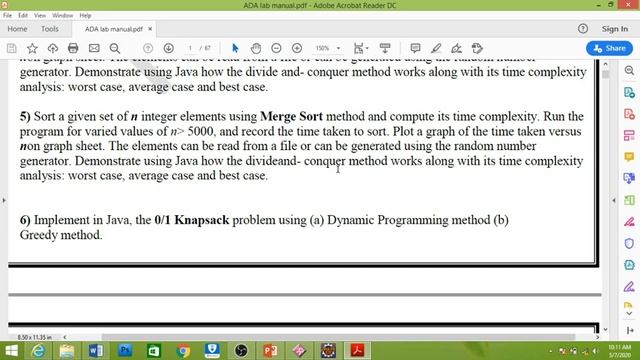The image size is (640, 360).
Task: Open Export PDF tool in right pane
Action: (629, 92)
